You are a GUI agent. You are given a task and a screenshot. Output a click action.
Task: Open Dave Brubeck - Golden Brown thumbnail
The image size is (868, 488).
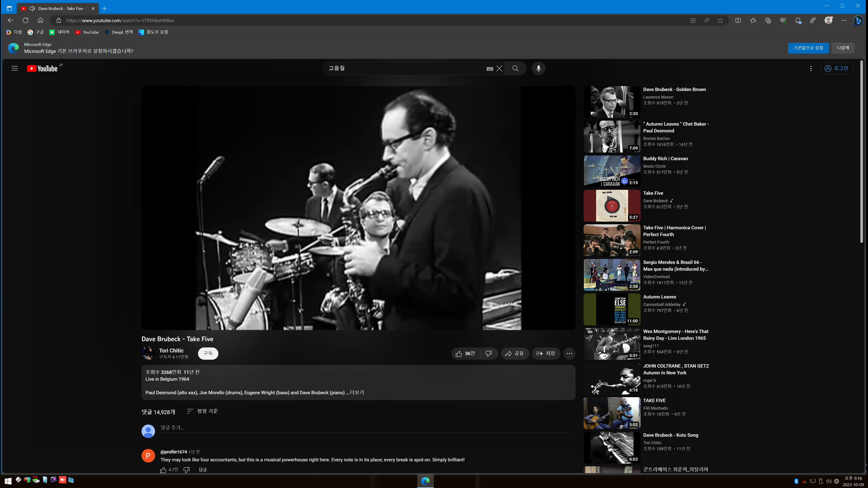[x=612, y=102]
